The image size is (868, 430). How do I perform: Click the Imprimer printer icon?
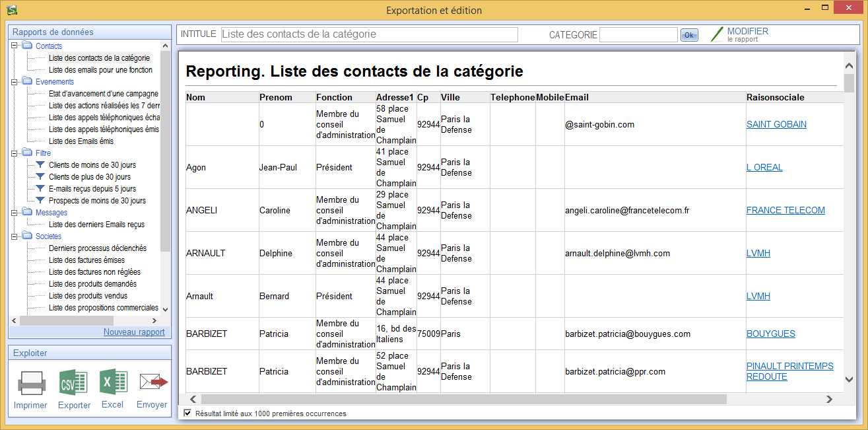[30, 383]
